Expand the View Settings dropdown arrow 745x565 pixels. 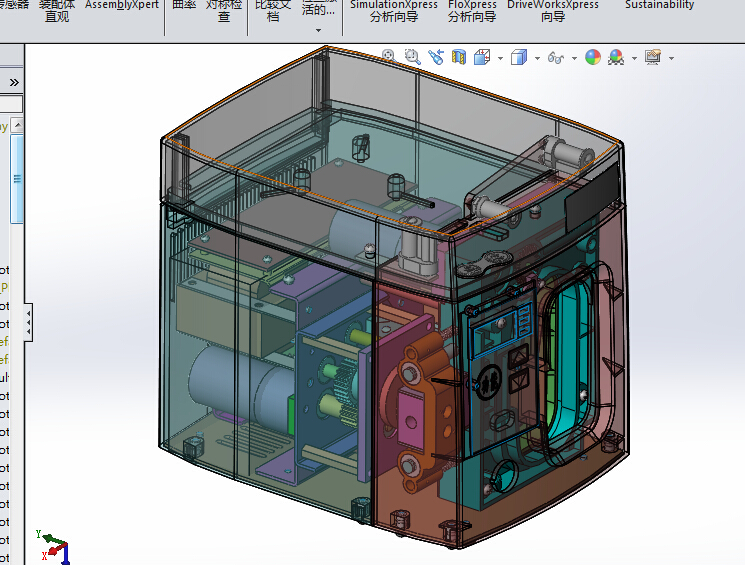coord(671,58)
